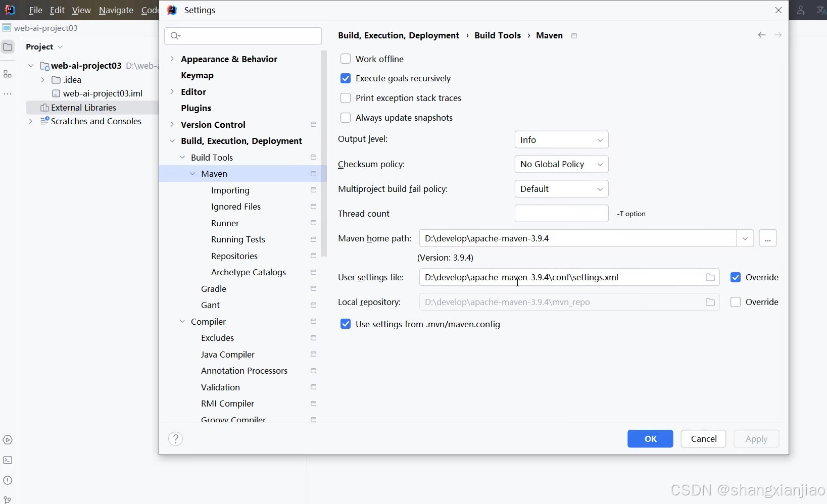The image size is (827, 504).
Task: Collapse the Build Tools node
Action: tap(182, 158)
